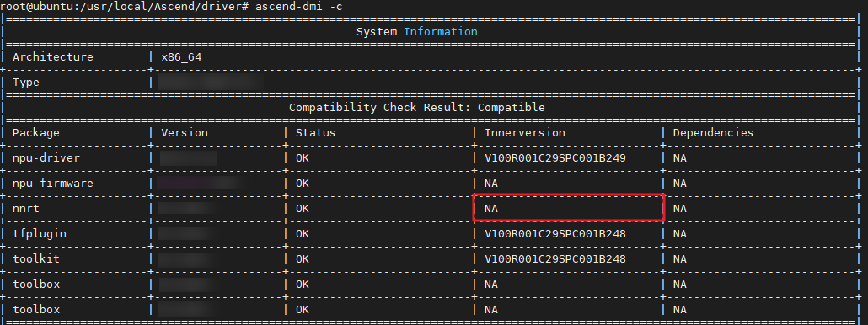Click the Version column header
The height and width of the screenshot is (325, 868).
[x=185, y=133]
